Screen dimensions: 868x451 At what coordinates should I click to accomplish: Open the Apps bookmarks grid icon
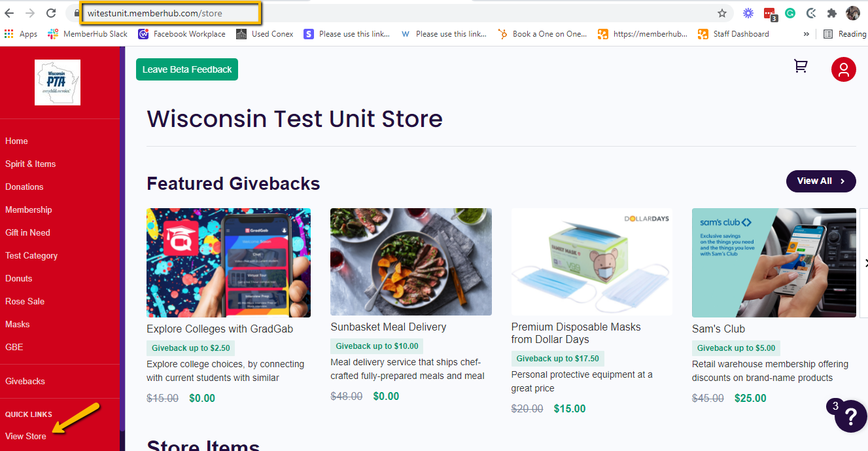(9, 34)
